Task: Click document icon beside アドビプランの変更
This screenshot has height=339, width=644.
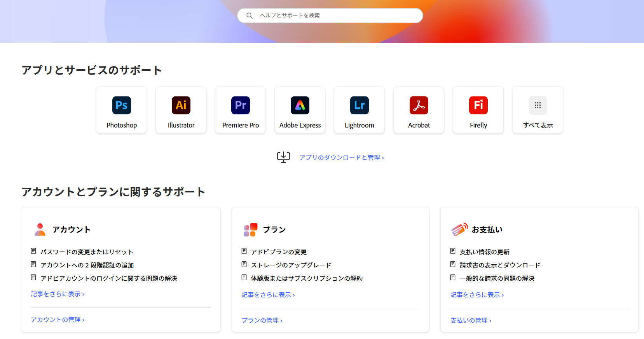Action: coord(244,251)
